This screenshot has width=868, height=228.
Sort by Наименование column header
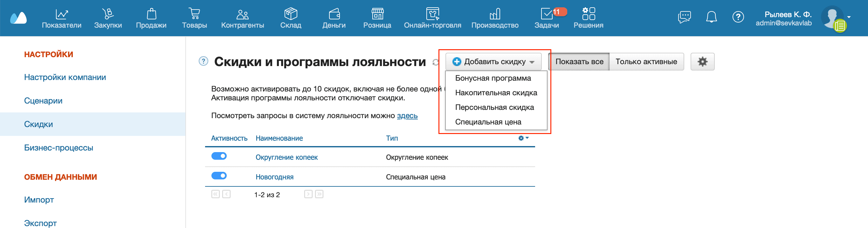pyautogui.click(x=279, y=138)
